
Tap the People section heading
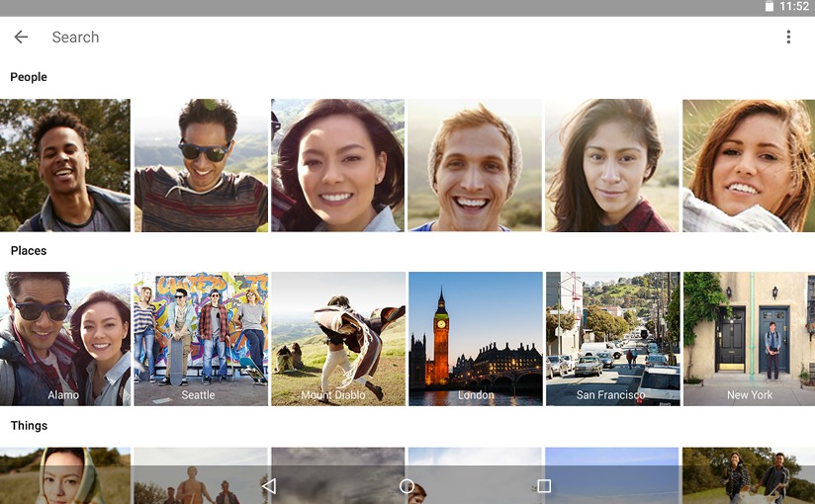click(29, 77)
